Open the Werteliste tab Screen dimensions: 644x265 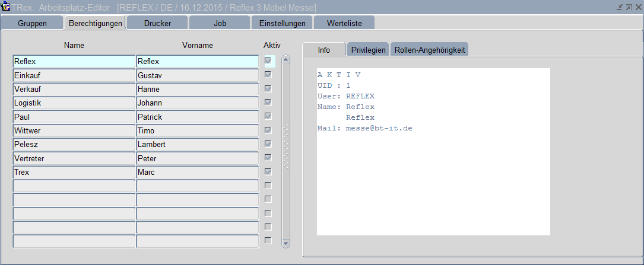pos(342,23)
